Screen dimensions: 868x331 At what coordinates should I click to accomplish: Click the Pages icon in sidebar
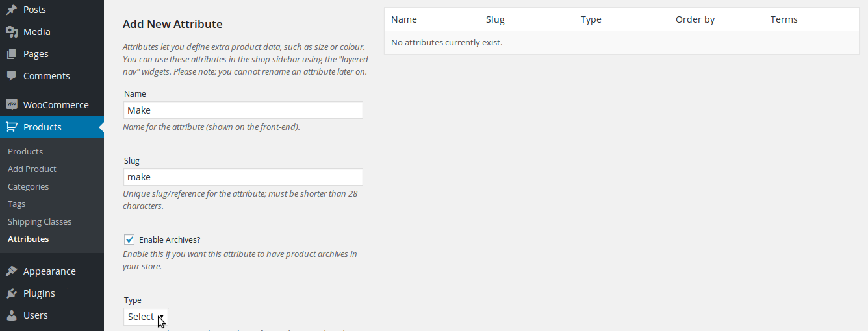click(12, 54)
